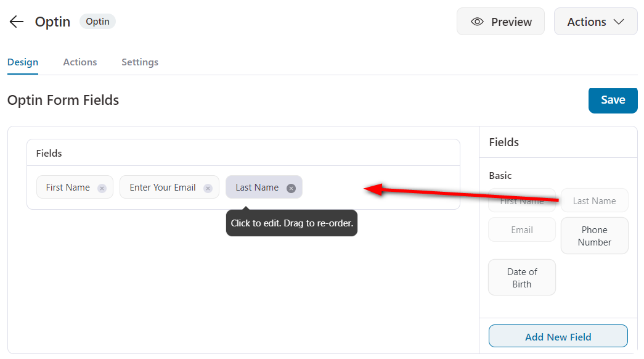Remove the Last Name field
Image resolution: width=644 pixels, height=359 pixels.
[x=291, y=188]
